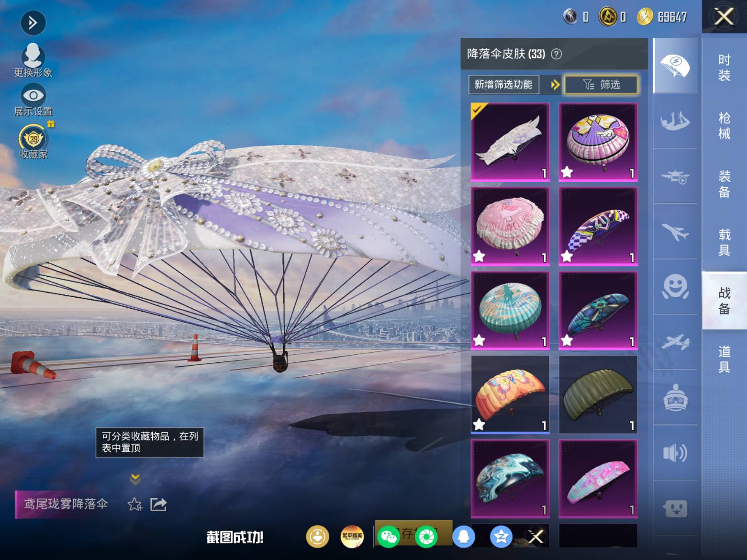Switch to the 枪械 tab

pos(724,126)
